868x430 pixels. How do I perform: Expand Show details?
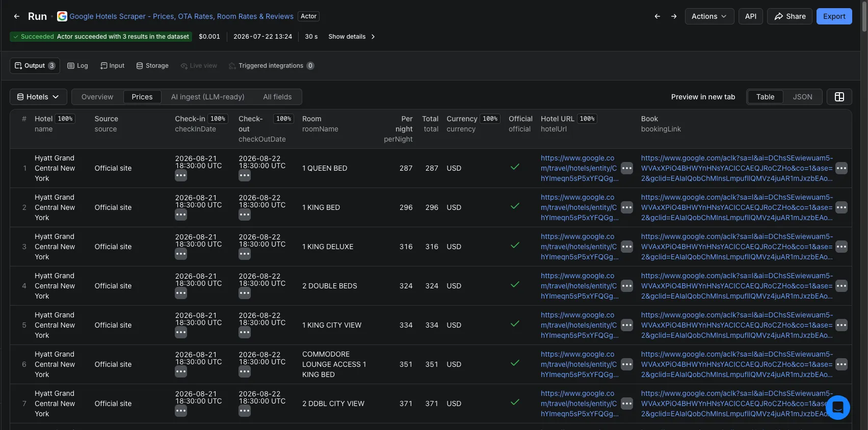pos(352,37)
